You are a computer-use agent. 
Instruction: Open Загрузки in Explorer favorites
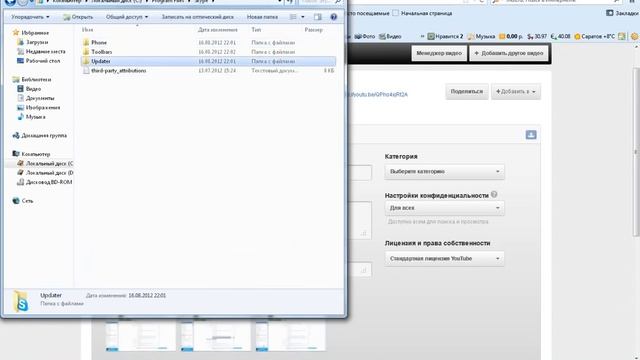[x=37, y=42]
